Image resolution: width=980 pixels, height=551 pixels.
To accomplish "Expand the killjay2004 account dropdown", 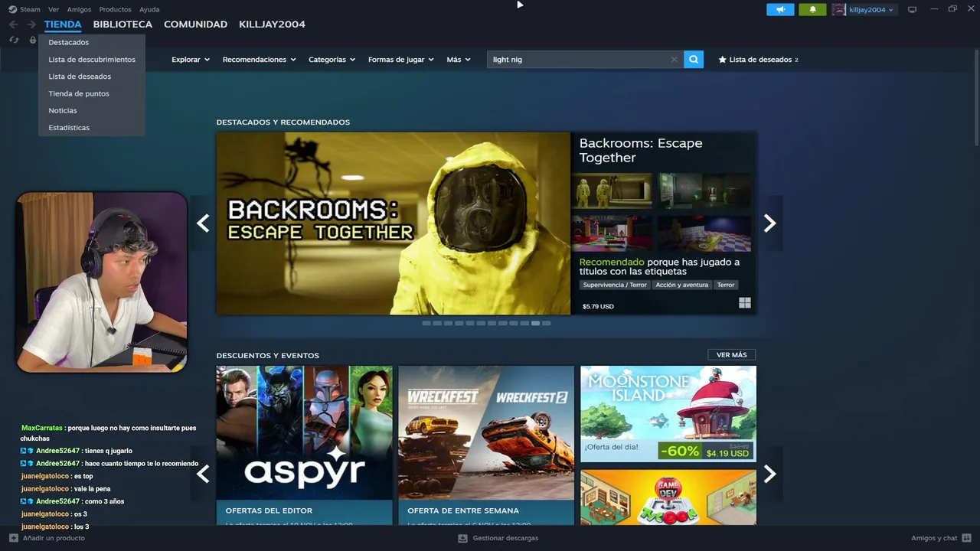I will 871,9.
